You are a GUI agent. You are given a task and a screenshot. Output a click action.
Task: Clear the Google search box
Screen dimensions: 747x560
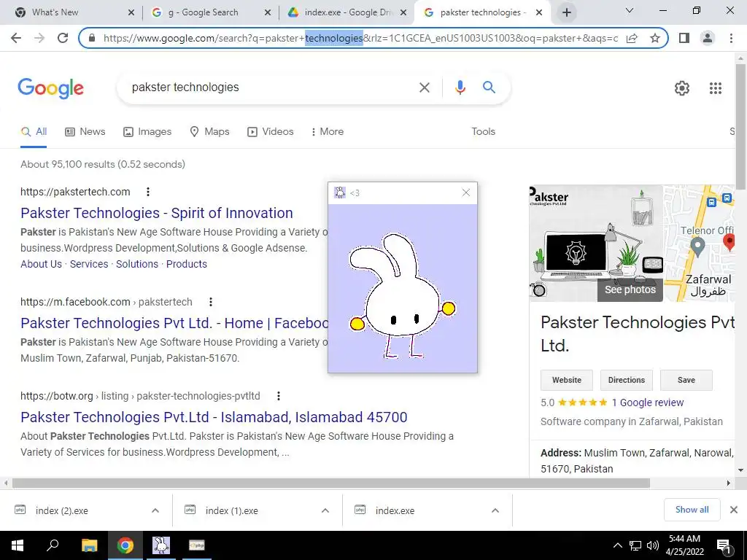(424, 87)
